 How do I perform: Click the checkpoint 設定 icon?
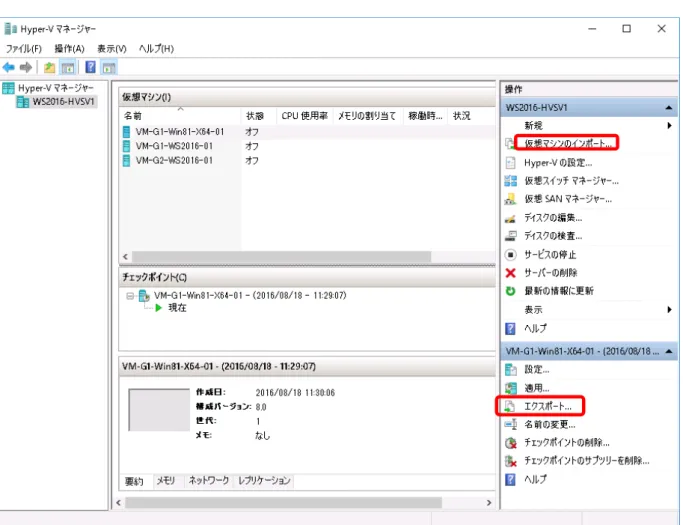pyautogui.click(x=511, y=370)
